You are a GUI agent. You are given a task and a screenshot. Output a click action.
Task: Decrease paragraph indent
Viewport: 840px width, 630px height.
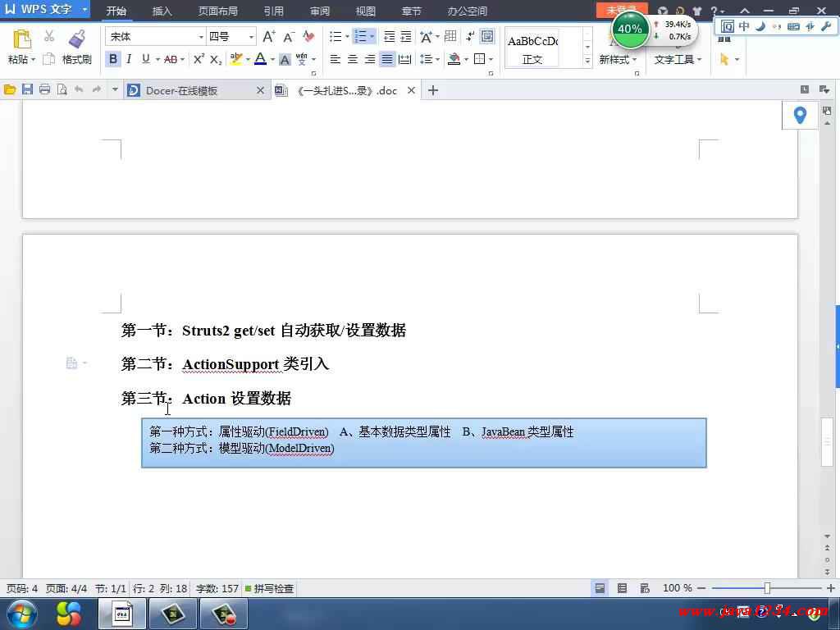click(x=390, y=36)
